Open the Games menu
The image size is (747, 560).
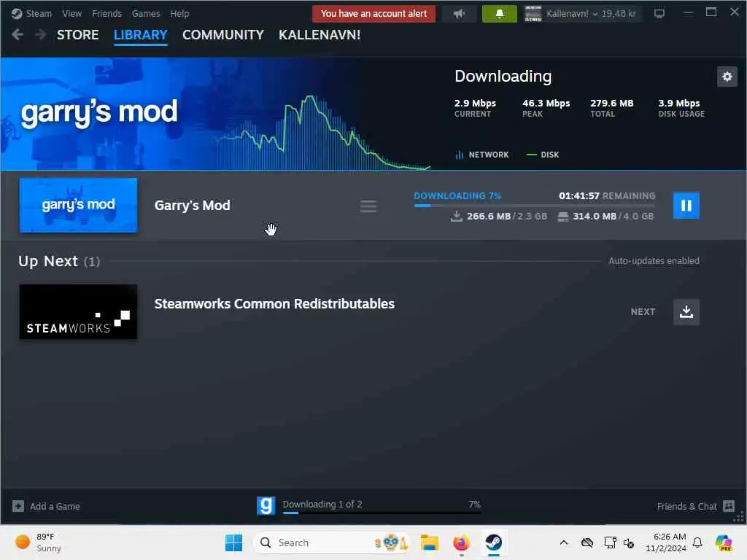pos(146,14)
